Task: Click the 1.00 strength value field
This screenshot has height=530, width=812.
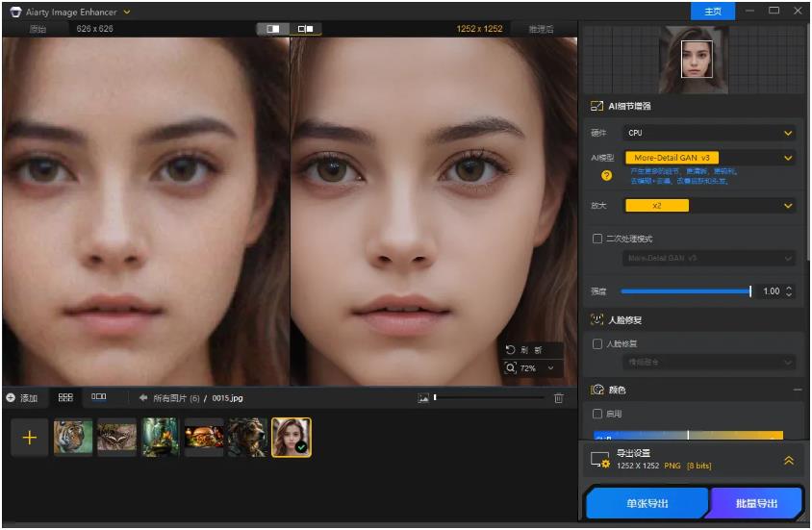Action: [771, 291]
